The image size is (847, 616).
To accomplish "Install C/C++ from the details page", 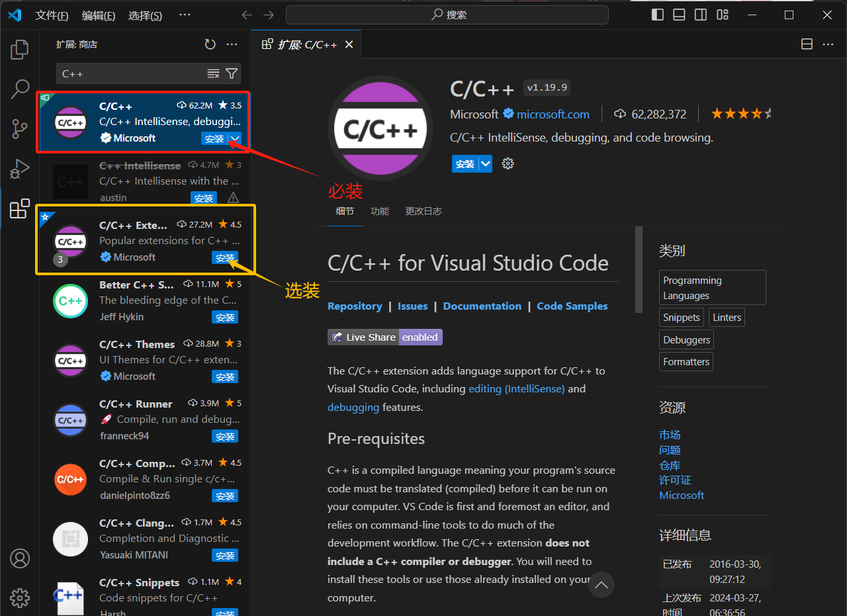I will [x=465, y=164].
